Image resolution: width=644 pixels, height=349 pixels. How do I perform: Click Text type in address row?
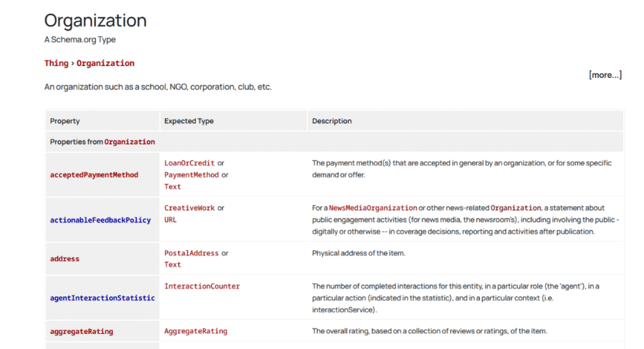click(x=172, y=265)
